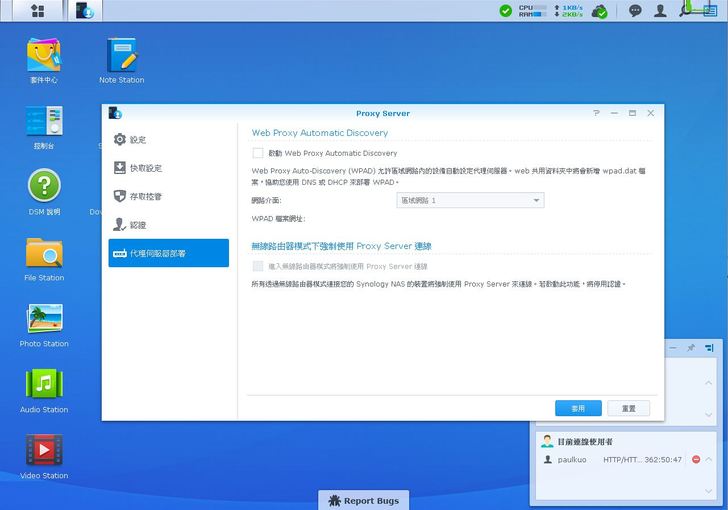The height and width of the screenshot is (510, 728).
Task: Click the Proxy Server window title bar
Action: [383, 113]
